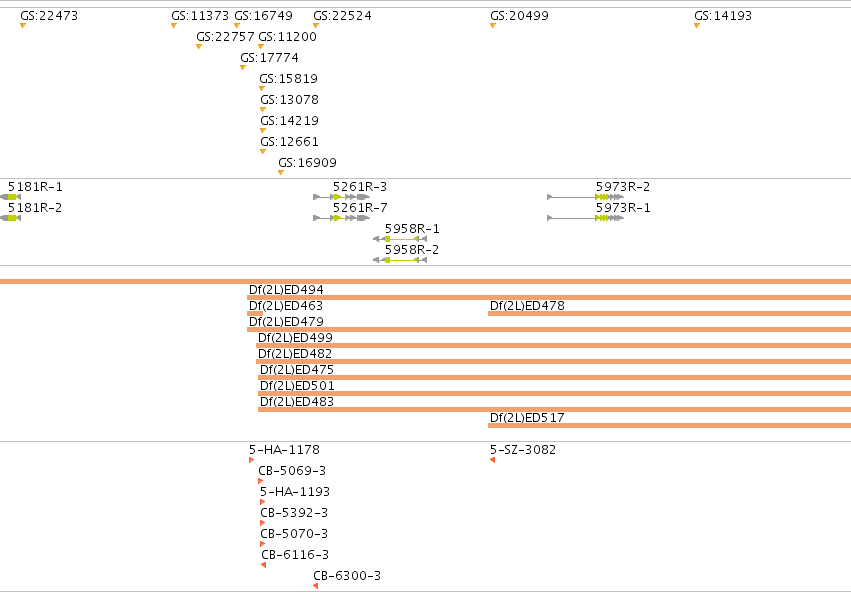This screenshot has width=851, height=592.
Task: Click the 5958R-2 gene model glyph
Action: pos(400,260)
